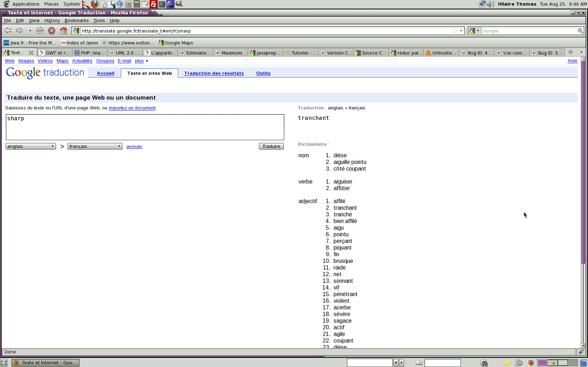
Task: Go to the Accueil tab
Action: pyautogui.click(x=105, y=73)
